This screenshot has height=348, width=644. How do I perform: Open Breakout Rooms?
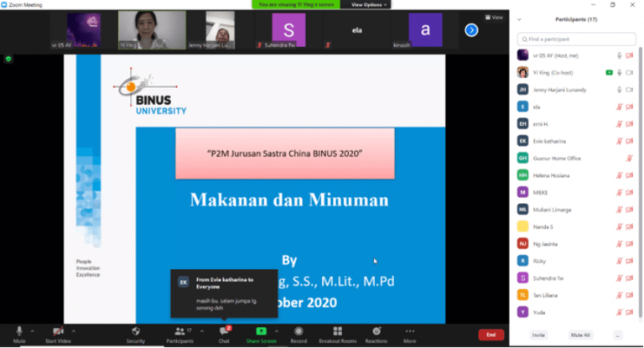pyautogui.click(x=338, y=335)
